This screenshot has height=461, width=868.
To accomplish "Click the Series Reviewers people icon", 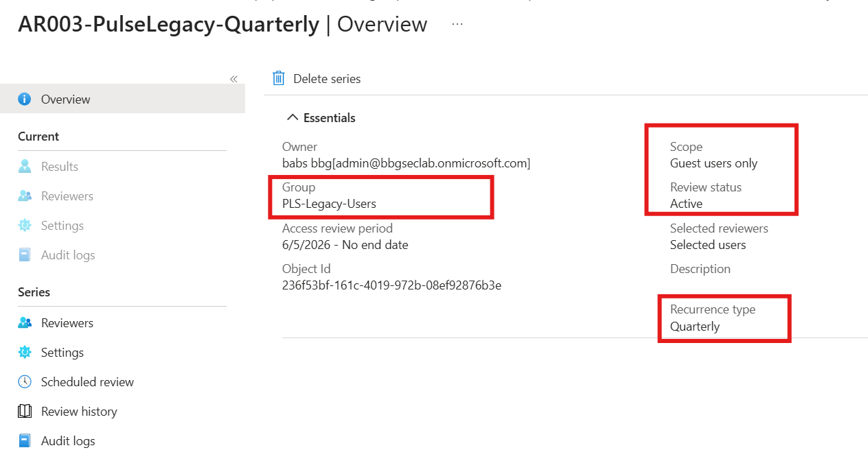I will point(25,323).
